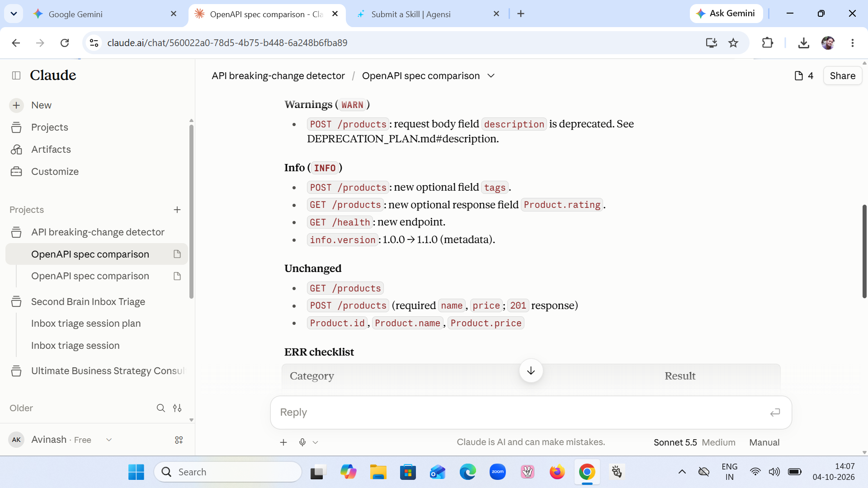Reload the page
Screen dimensions: 868x488
coord(65,43)
